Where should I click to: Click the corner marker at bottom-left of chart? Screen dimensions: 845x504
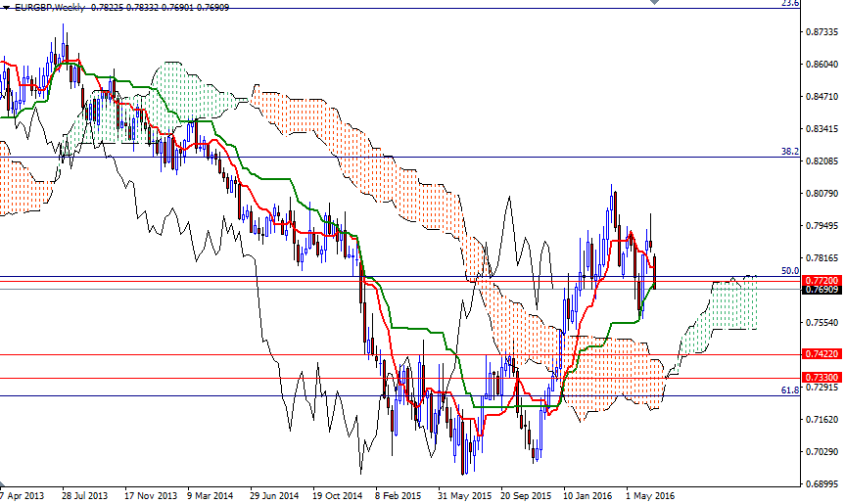point(3,484)
